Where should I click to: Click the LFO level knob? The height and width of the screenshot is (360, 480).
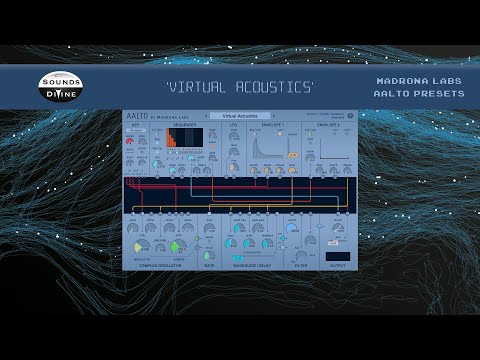234,152
